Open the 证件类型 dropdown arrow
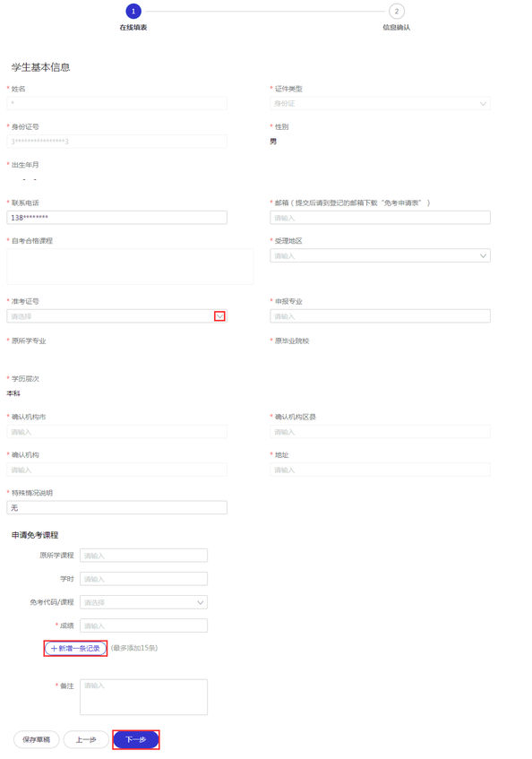Image resolution: width=532 pixels, height=759 pixels. 483,104
